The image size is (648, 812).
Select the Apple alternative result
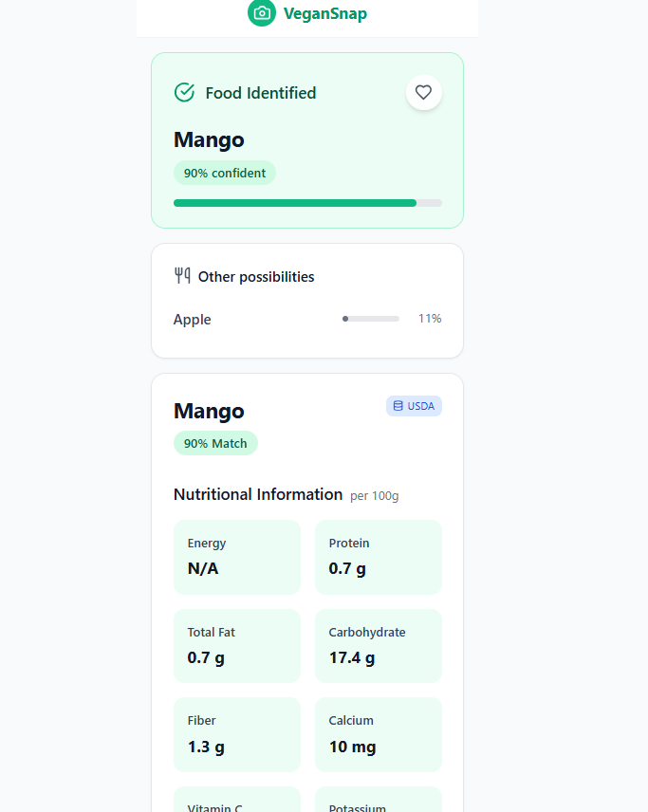[193, 320]
